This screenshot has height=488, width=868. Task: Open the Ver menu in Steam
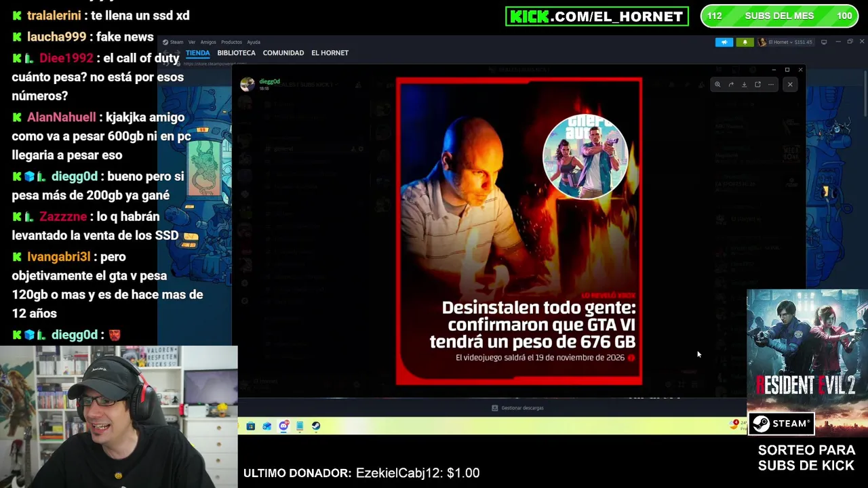(192, 42)
